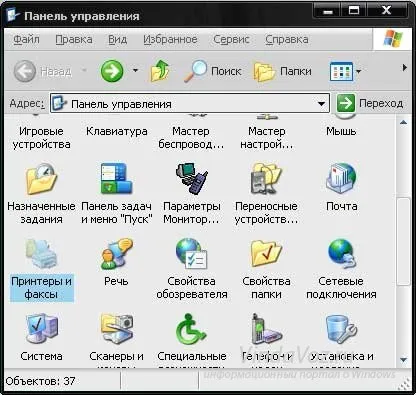The width and height of the screenshot is (416, 395).
Task: Click the address field Панель управления
Action: (190, 104)
